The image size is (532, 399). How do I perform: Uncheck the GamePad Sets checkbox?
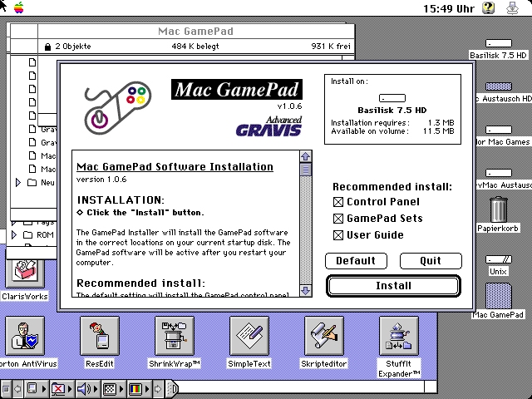point(338,219)
